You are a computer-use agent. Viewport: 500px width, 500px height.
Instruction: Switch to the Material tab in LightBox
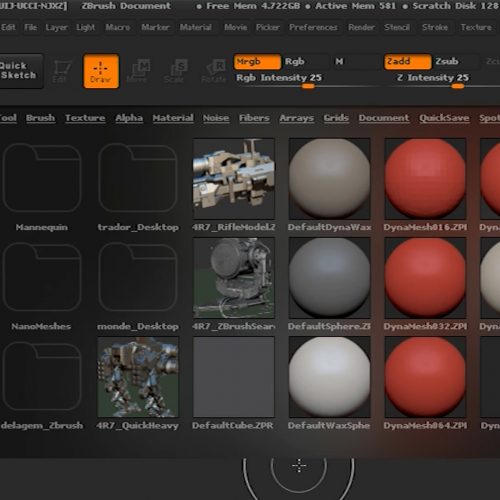pyautogui.click(x=173, y=118)
